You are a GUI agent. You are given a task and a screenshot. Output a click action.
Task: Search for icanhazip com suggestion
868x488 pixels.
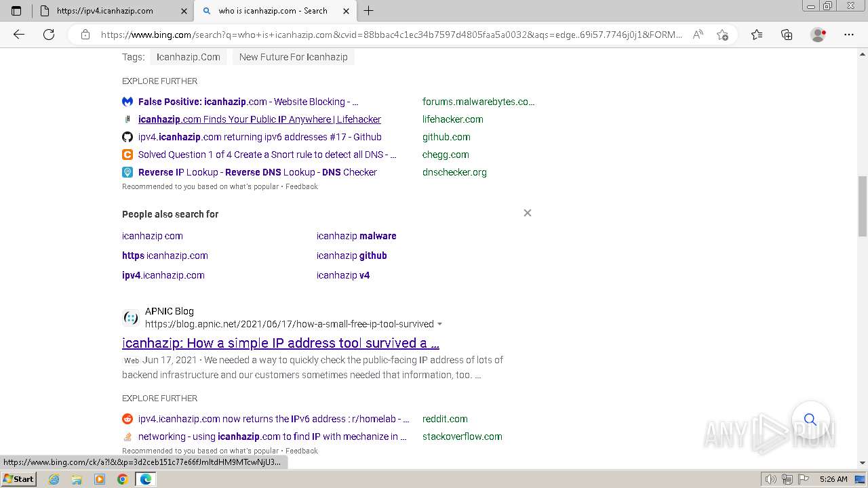click(153, 236)
